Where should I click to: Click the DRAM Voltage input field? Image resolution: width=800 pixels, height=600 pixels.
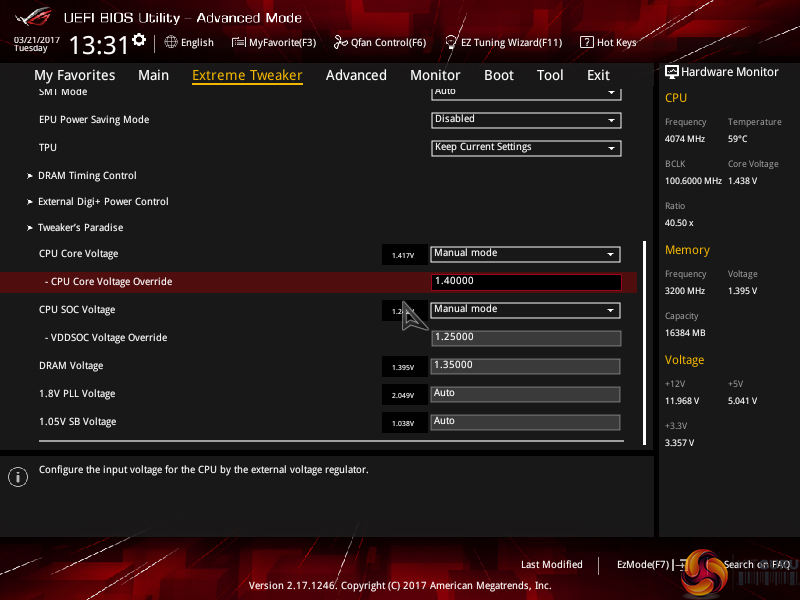tap(526, 366)
